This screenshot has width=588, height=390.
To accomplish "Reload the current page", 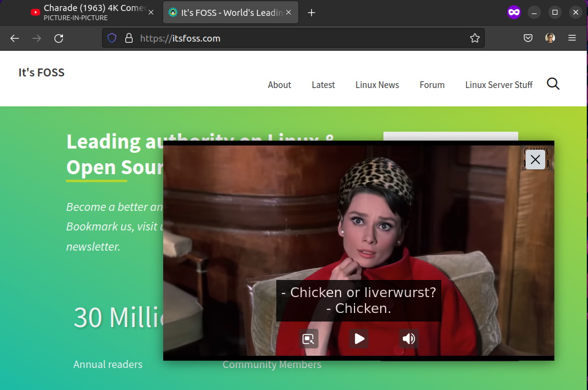I will point(59,38).
